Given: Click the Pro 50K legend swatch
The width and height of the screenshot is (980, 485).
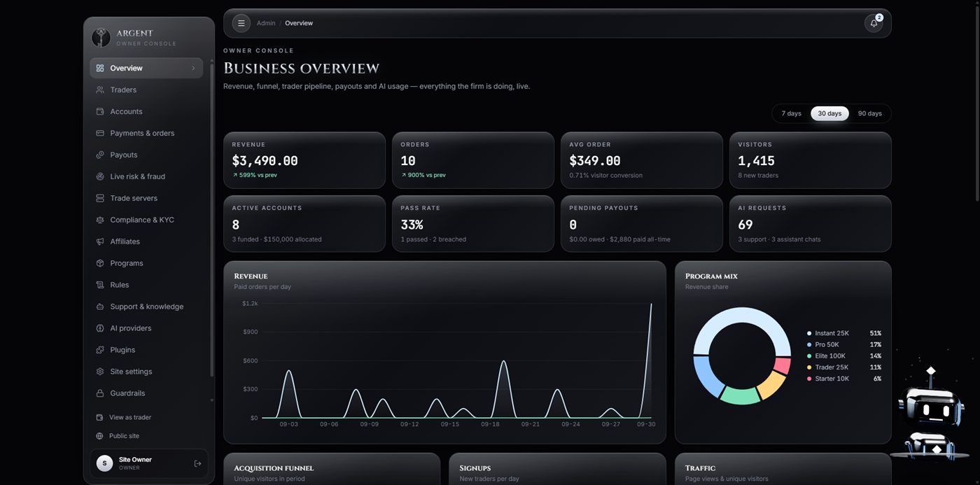Looking at the screenshot, I should (x=809, y=345).
